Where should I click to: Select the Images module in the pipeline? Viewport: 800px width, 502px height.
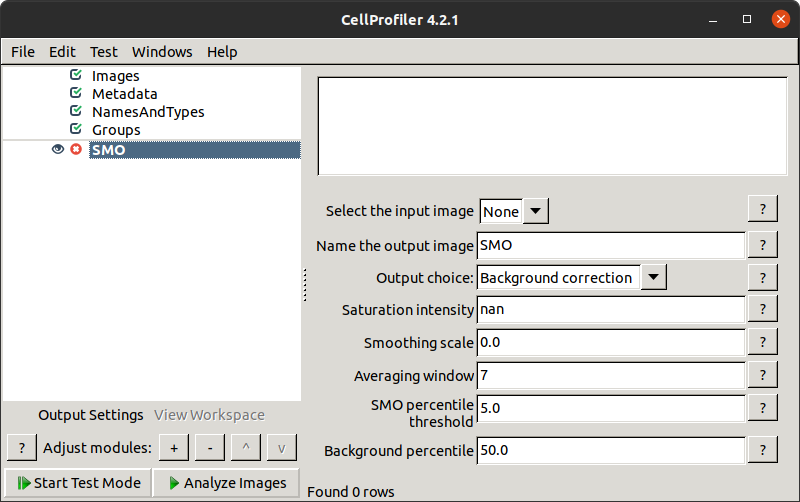pos(115,76)
